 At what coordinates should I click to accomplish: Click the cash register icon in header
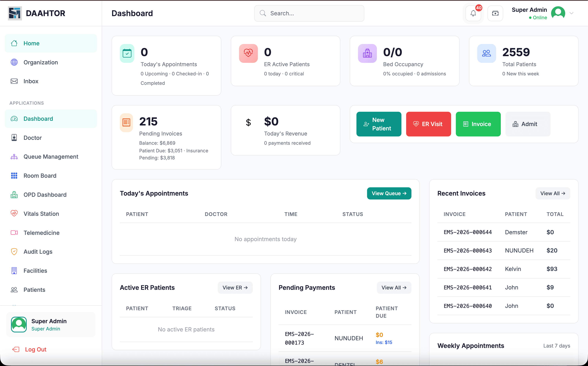tap(495, 13)
